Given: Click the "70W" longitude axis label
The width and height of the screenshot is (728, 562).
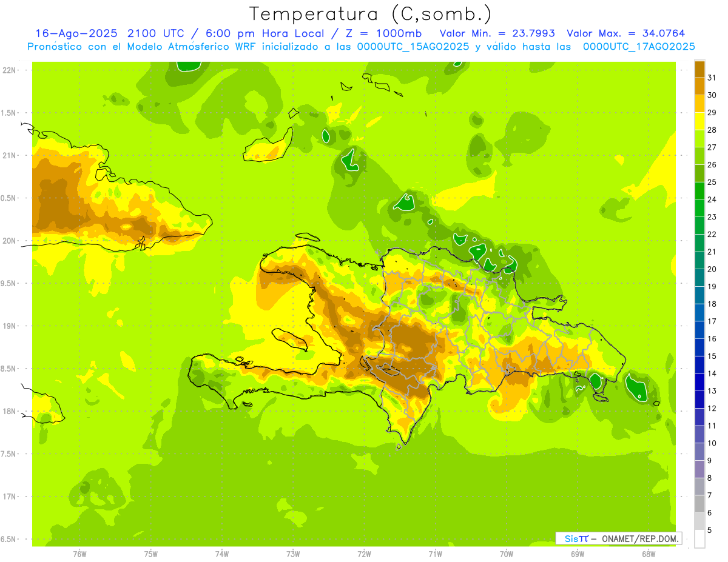Looking at the screenshot, I should 507,554.
